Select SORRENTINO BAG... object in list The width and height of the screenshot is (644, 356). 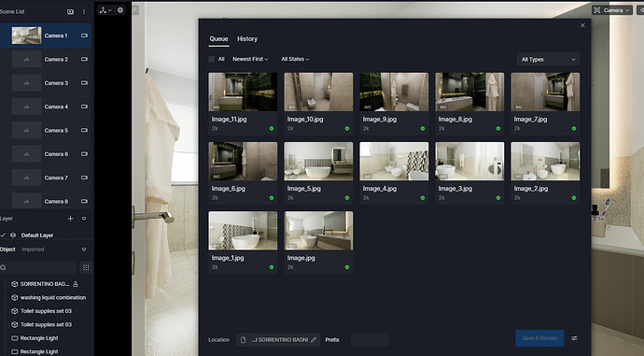45,284
